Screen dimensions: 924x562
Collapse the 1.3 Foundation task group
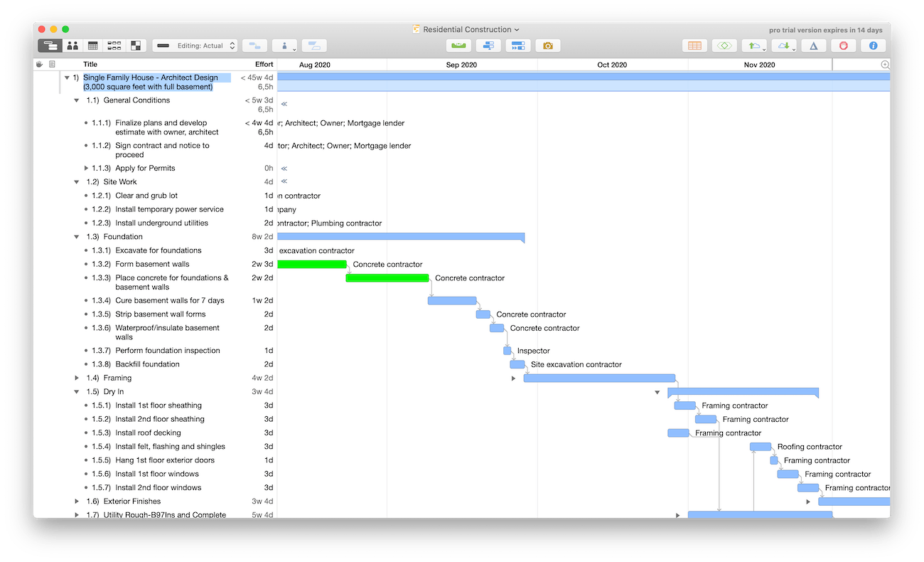pos(77,237)
